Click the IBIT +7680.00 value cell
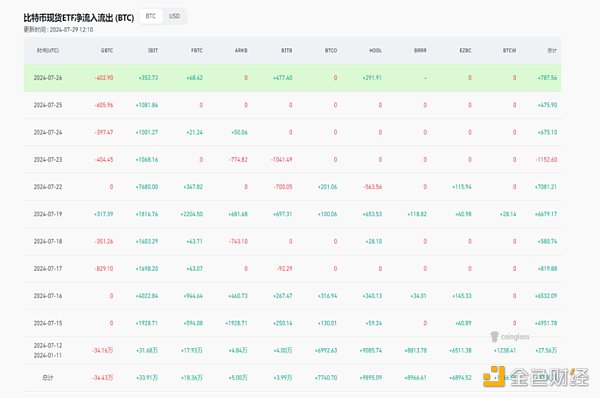This screenshot has width=600, height=398. 147,187
